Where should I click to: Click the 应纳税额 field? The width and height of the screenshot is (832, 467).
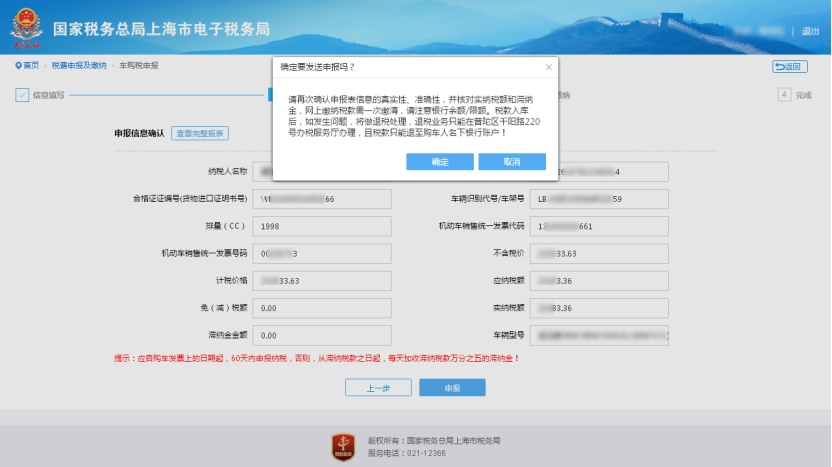pos(599,281)
